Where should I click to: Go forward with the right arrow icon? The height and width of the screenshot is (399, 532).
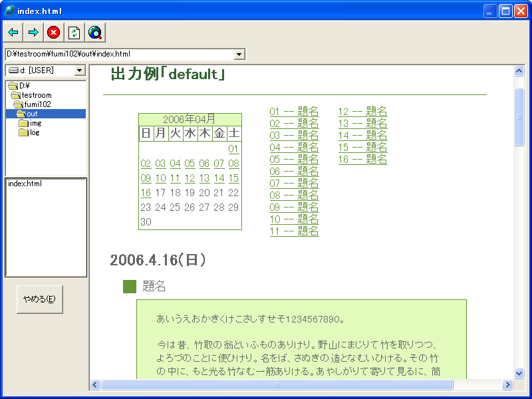point(34,33)
